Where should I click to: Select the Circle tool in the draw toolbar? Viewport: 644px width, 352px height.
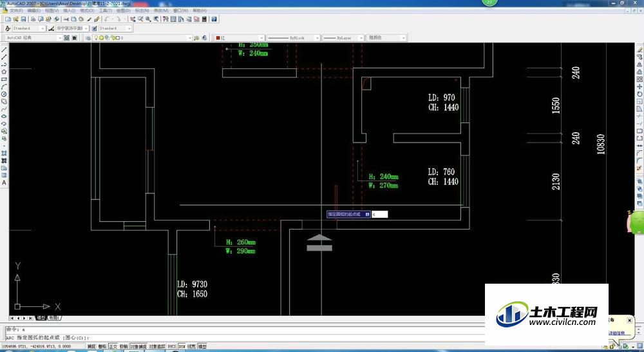click(4, 94)
